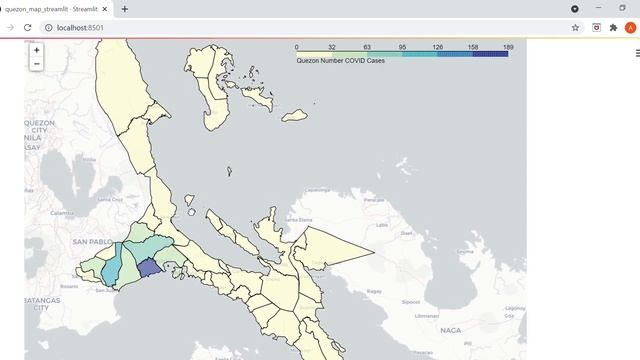The height and width of the screenshot is (360, 640).
Task: Open the browser extensions puzzle icon
Action: click(613, 28)
